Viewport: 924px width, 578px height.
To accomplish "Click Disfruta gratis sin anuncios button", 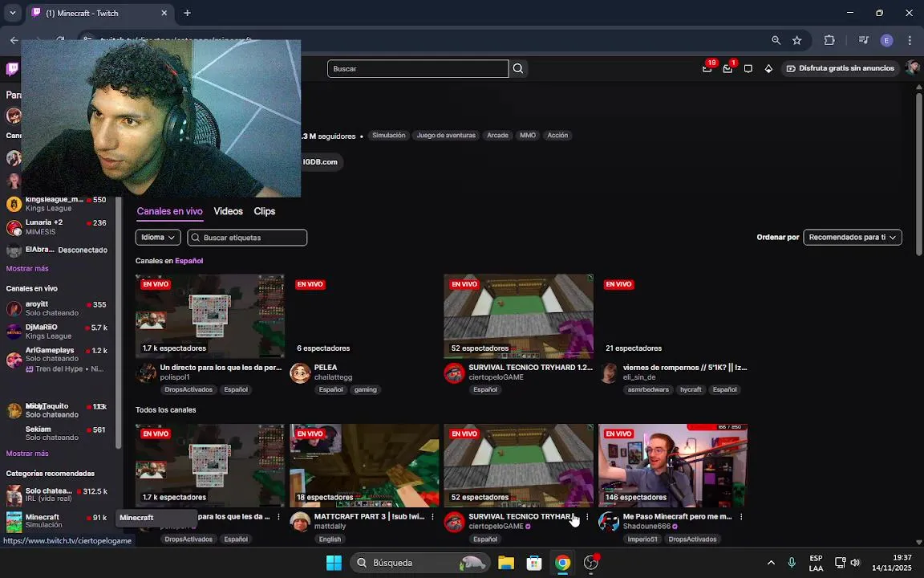I will [x=841, y=68].
